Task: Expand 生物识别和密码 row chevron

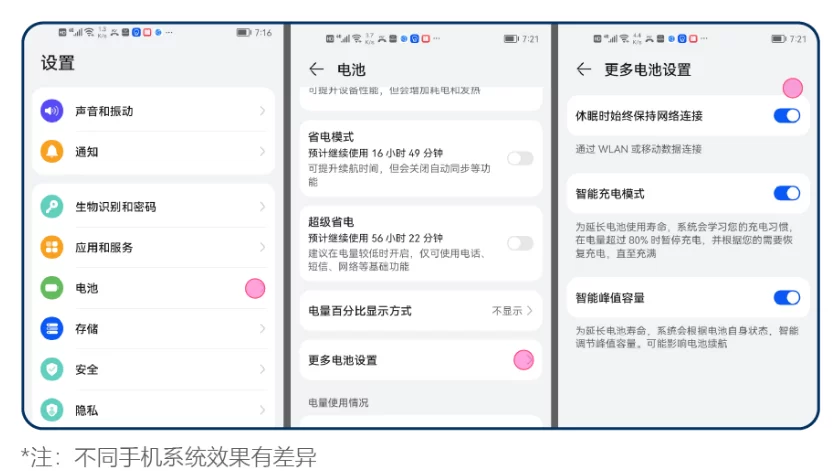Action: point(262,206)
